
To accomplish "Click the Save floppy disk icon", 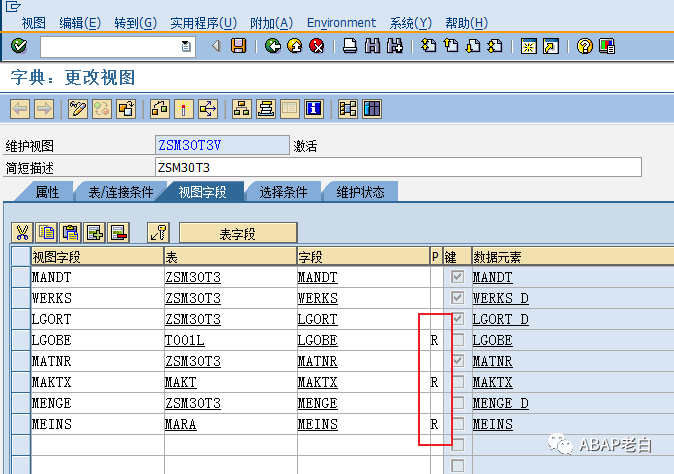I will point(239,46).
